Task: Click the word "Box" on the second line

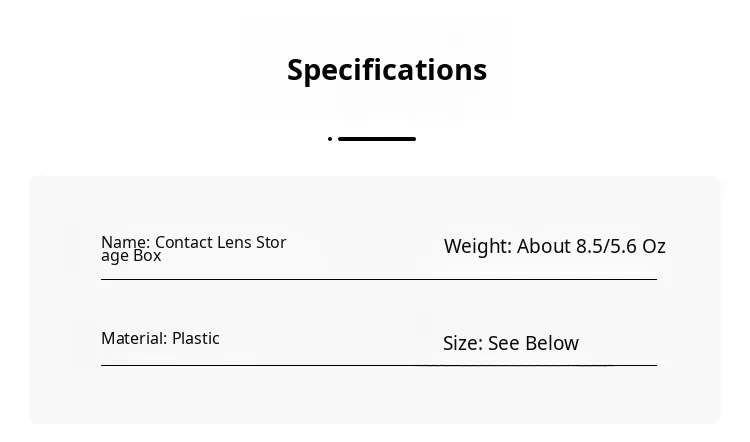Action: (x=147, y=255)
